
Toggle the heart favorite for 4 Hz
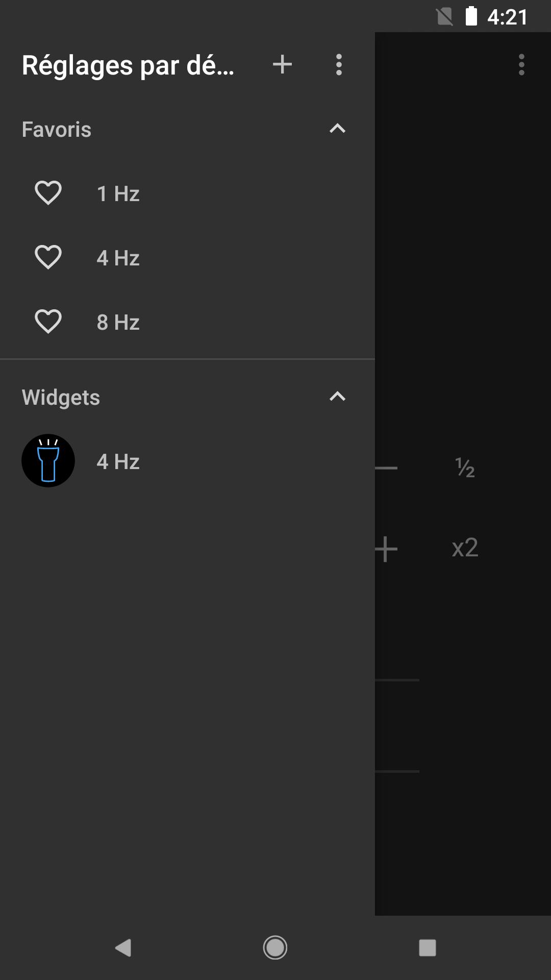tap(48, 257)
